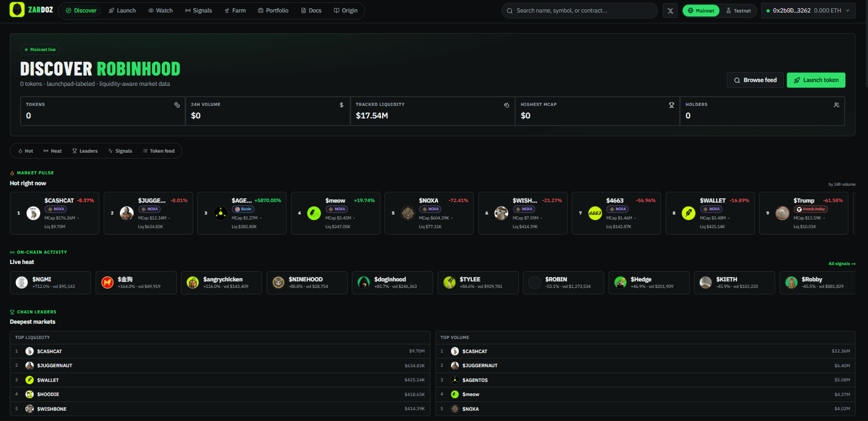This screenshot has height=421, width=868.
Task: Open the $ROBIN Live heat card
Action: (563, 282)
